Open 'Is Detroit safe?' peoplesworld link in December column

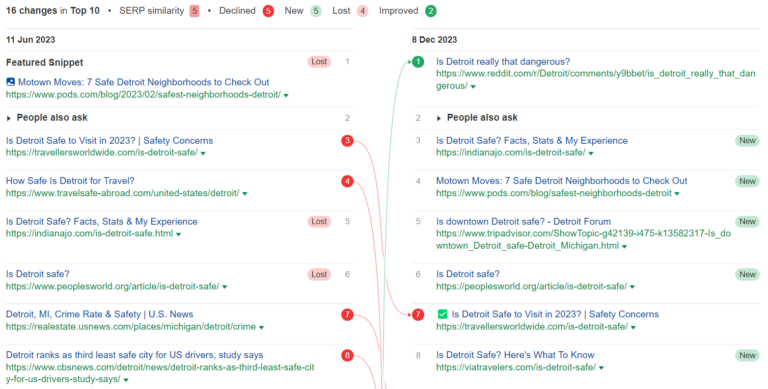468,274
